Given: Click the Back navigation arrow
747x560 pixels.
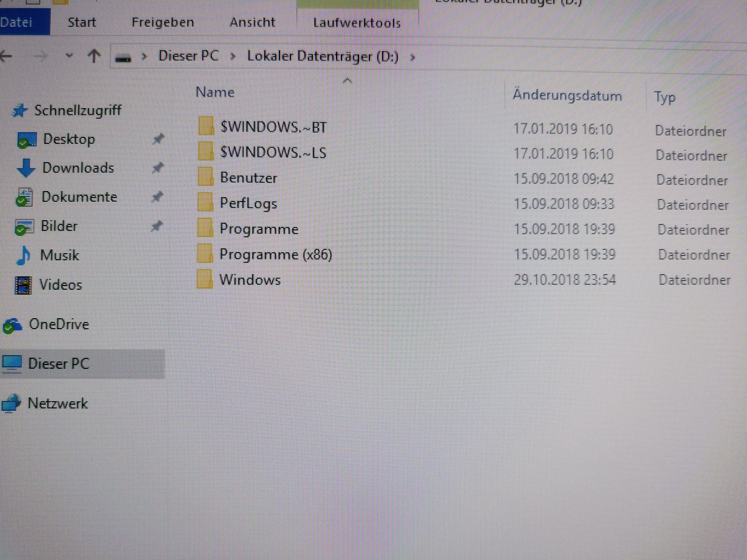Looking at the screenshot, I should 6,56.
